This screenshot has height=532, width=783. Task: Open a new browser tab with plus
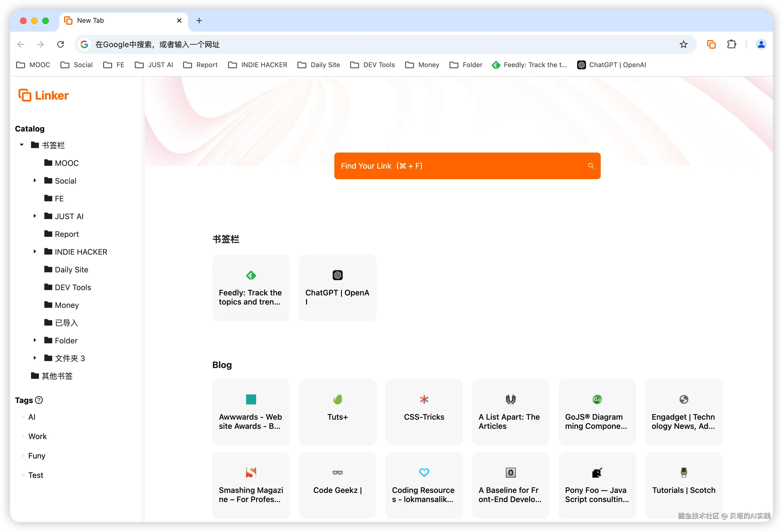(x=199, y=21)
